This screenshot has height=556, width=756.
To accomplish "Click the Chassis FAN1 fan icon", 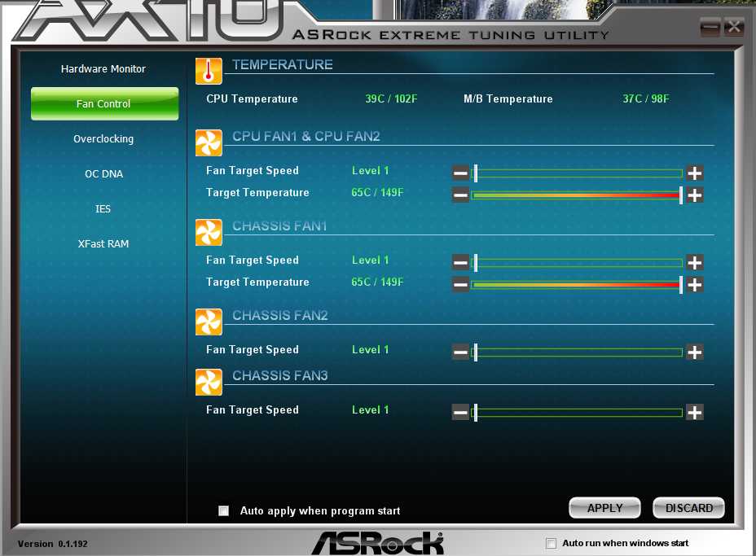I will pyautogui.click(x=209, y=232).
